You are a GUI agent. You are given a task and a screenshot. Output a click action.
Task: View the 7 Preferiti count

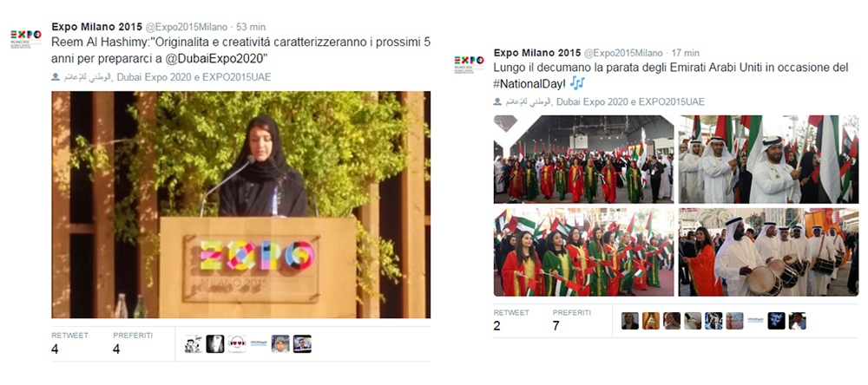click(556, 326)
